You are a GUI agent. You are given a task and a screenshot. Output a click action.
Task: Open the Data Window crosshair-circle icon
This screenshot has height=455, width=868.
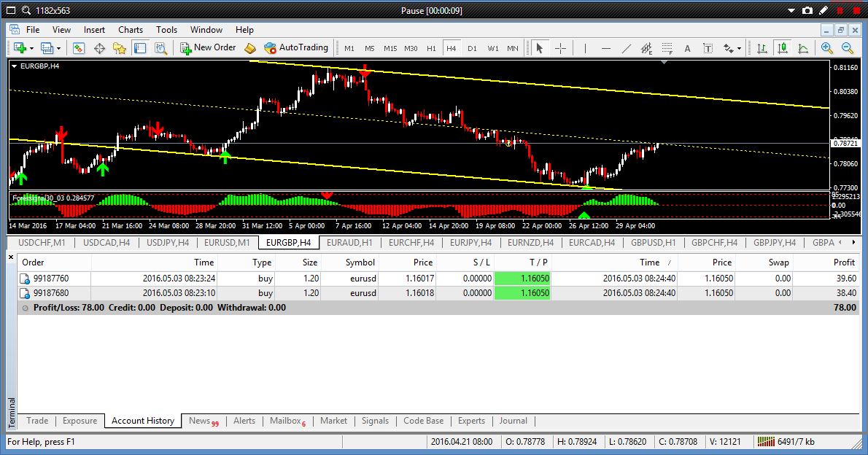[x=99, y=48]
